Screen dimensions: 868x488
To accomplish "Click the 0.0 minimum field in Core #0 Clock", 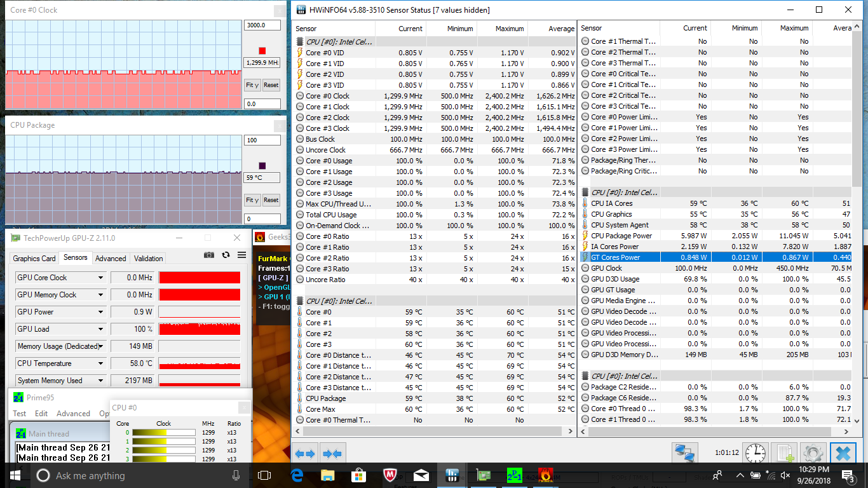I will (x=262, y=104).
